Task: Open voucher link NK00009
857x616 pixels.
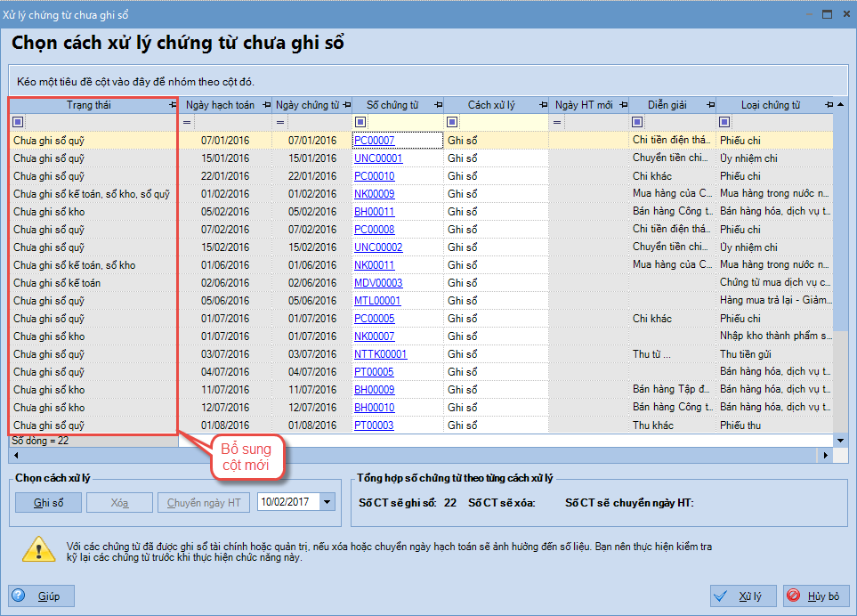Action: click(375, 194)
